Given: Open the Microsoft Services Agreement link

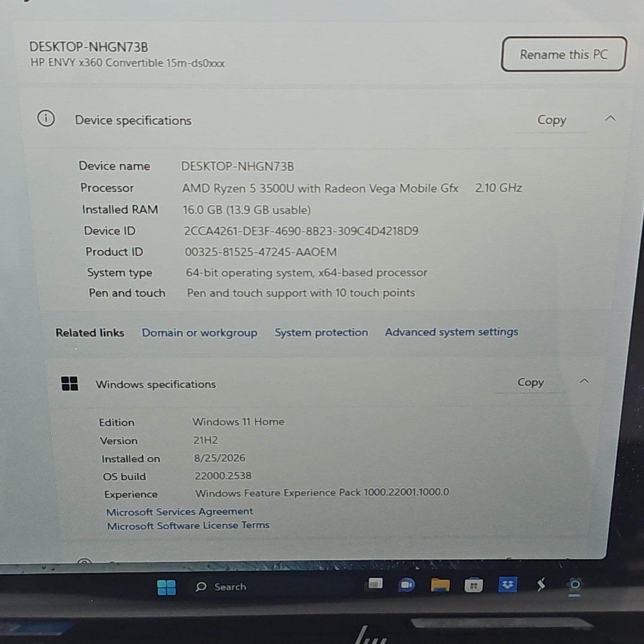Looking at the screenshot, I should point(179,511).
